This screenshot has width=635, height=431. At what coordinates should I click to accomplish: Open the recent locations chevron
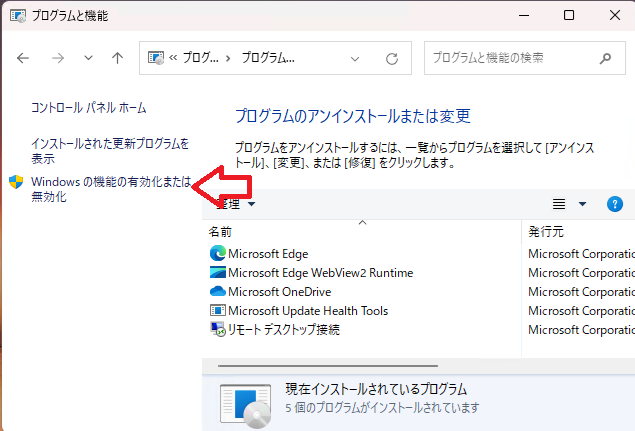[x=88, y=58]
